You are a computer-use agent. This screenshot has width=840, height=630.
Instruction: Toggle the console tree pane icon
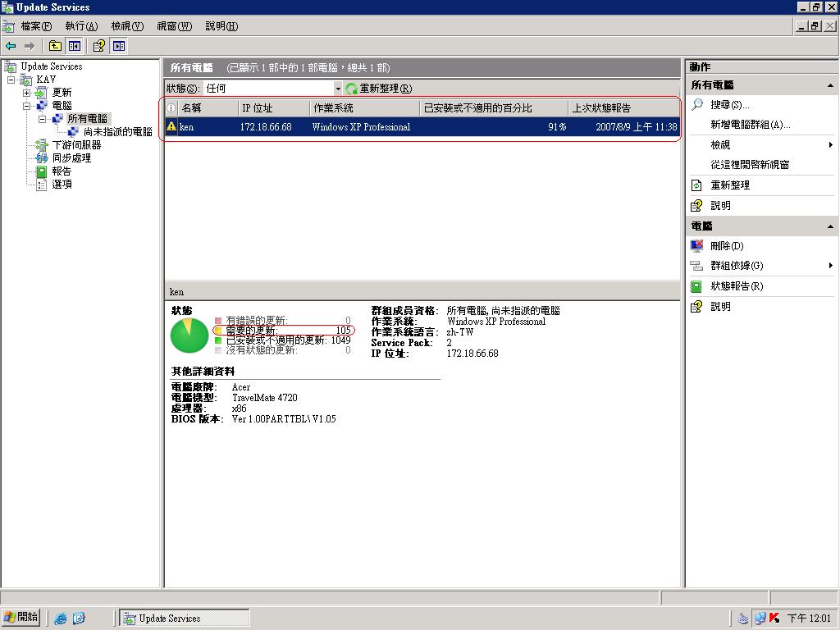point(75,46)
